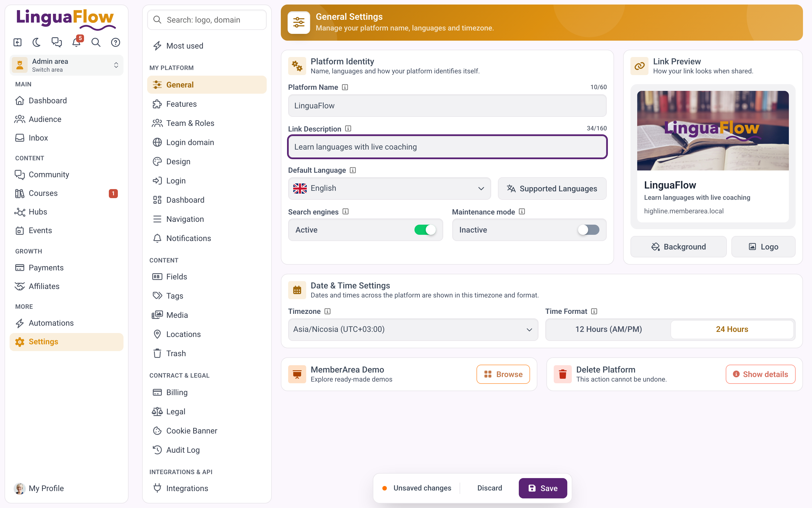The width and height of the screenshot is (812, 508).
Task: Select 12 Hours (AM/PM) time format
Action: 608,329
